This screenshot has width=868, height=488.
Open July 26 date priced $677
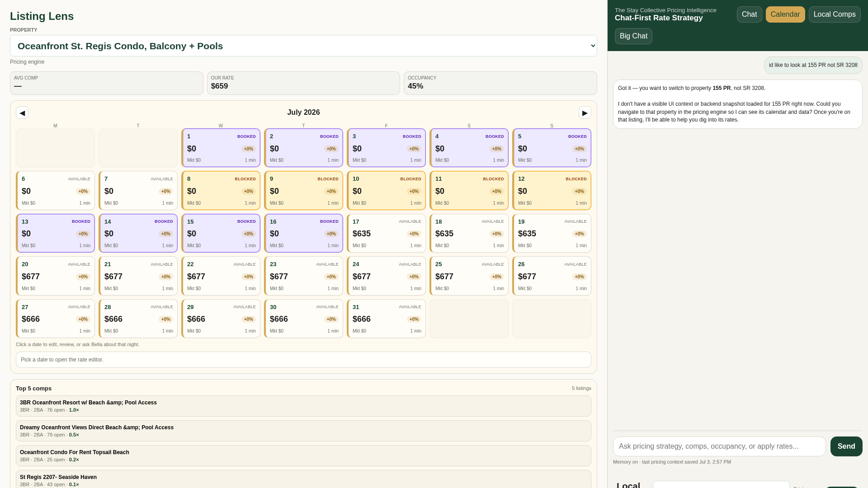coord(552,276)
